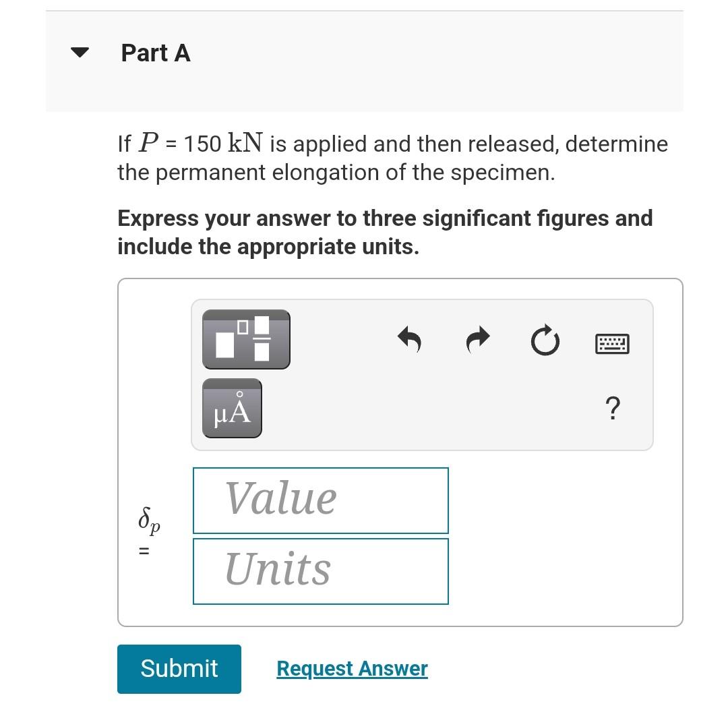Click the equals sign below δp
728x710 pixels.
[x=144, y=551]
